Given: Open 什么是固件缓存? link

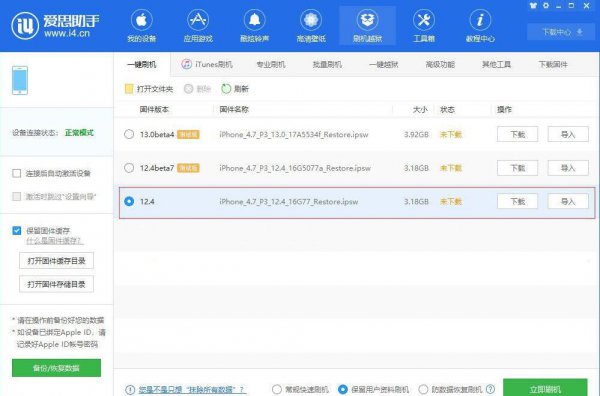Looking at the screenshot, I should (55, 241).
